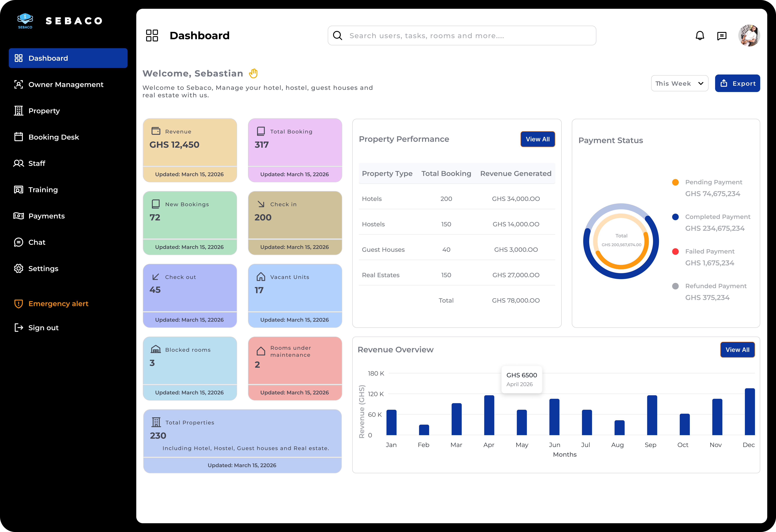This screenshot has width=776, height=532.
Task: Open the Owner Management menu item
Action: click(x=66, y=84)
